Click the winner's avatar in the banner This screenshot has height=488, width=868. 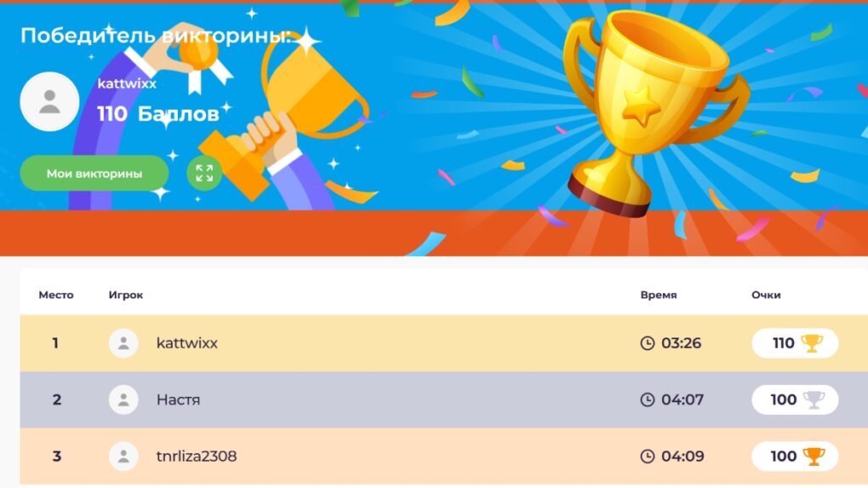click(x=49, y=102)
